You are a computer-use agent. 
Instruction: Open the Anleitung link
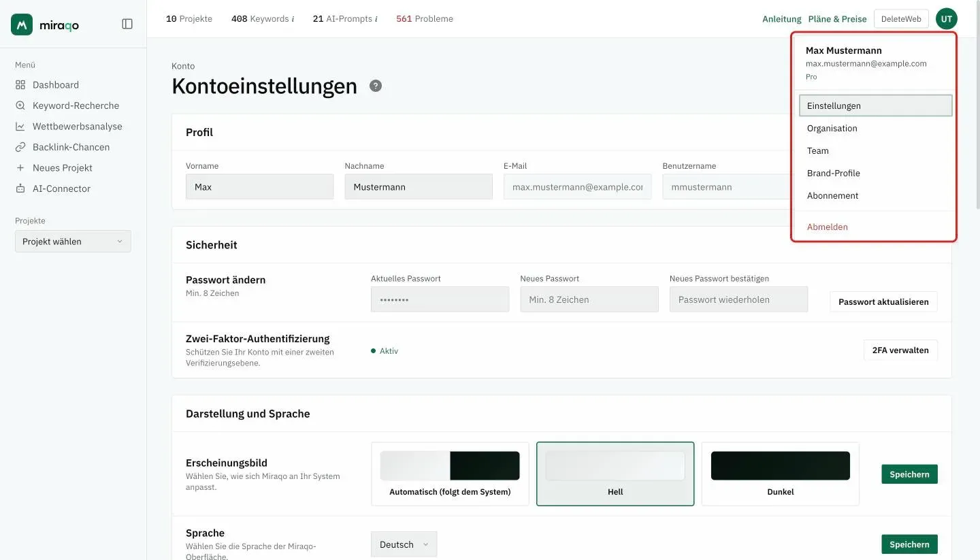click(x=782, y=19)
